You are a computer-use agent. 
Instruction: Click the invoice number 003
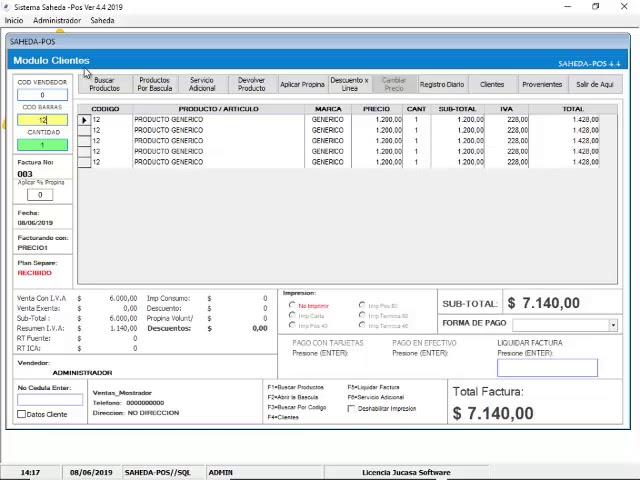pyautogui.click(x=25, y=174)
